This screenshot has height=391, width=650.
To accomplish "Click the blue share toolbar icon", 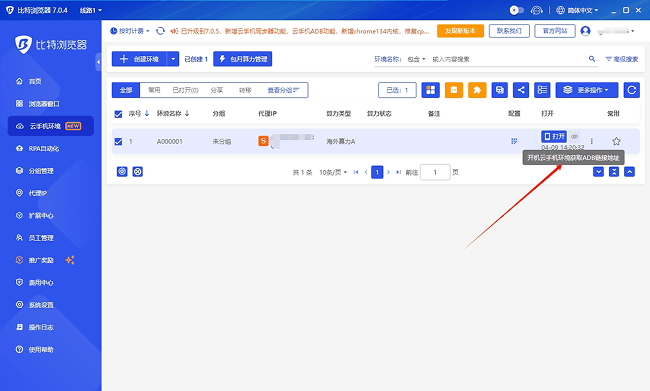I will click(521, 90).
